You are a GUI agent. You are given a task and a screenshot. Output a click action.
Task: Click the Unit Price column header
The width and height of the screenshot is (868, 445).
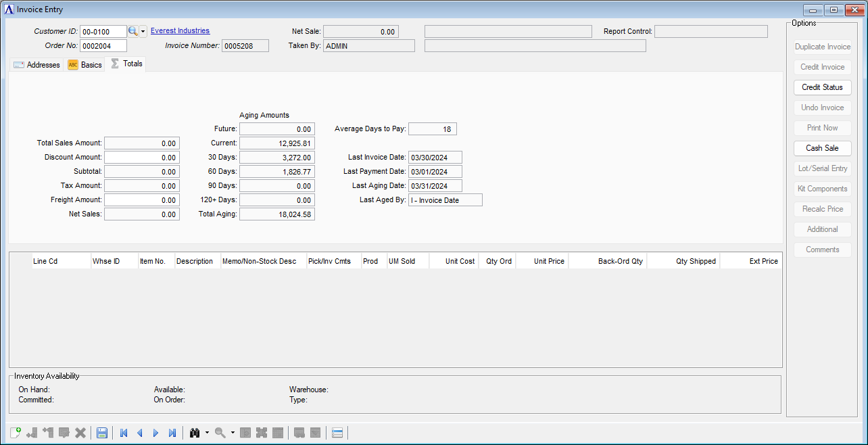pyautogui.click(x=548, y=261)
